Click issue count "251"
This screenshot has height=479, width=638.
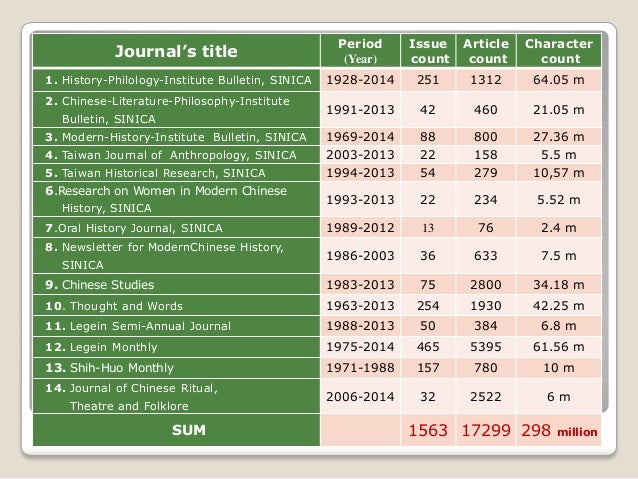[428, 80]
